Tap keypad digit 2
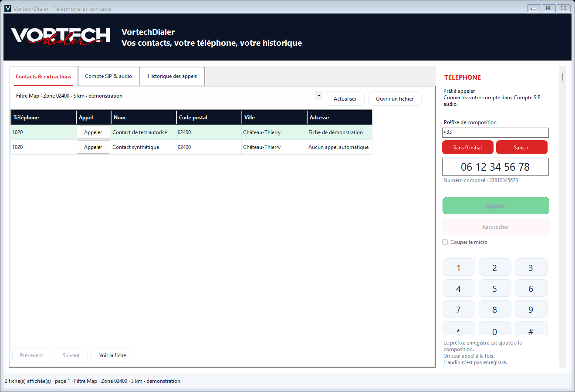The width and height of the screenshot is (575, 392). coord(495,268)
